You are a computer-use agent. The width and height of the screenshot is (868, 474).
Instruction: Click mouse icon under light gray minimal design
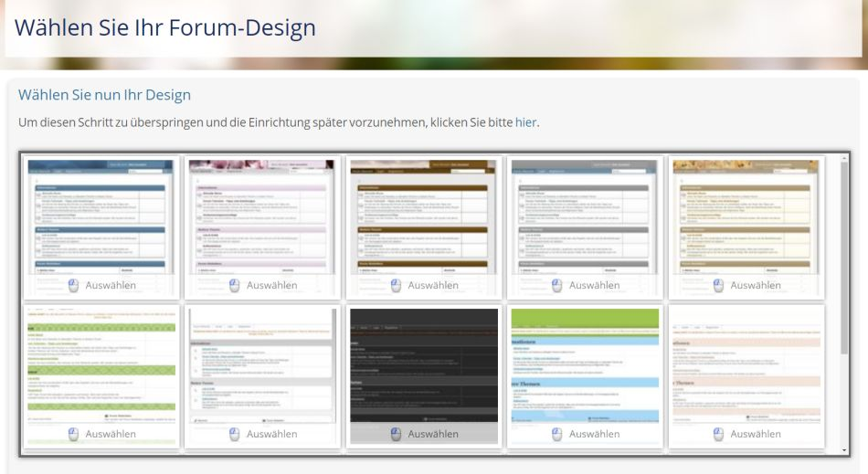click(234, 434)
